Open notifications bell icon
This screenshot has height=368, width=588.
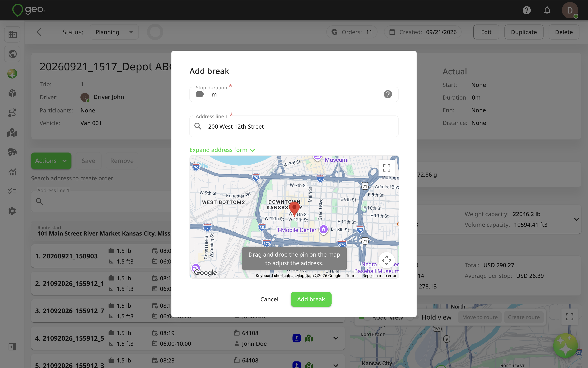click(547, 10)
